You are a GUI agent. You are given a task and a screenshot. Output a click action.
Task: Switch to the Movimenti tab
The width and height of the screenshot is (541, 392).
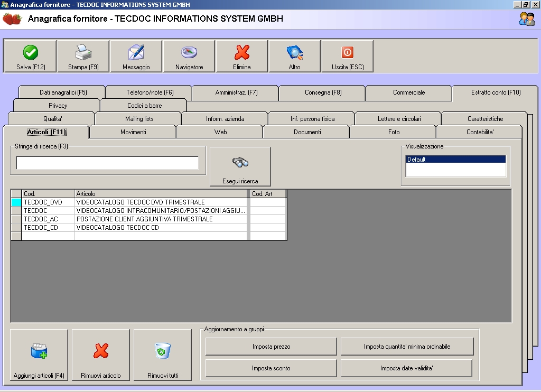click(133, 132)
